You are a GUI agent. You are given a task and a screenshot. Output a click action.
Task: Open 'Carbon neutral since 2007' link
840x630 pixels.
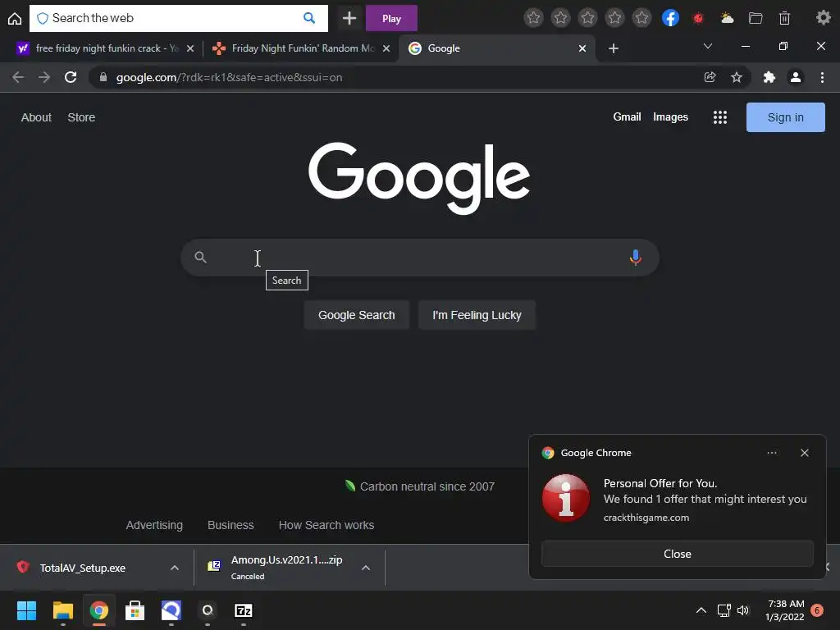(x=420, y=486)
